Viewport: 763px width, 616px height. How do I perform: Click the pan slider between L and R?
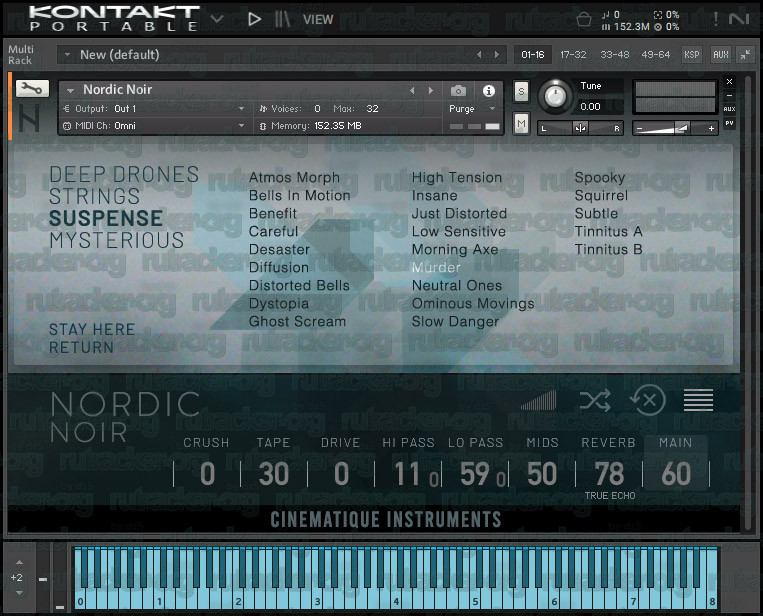[x=580, y=128]
